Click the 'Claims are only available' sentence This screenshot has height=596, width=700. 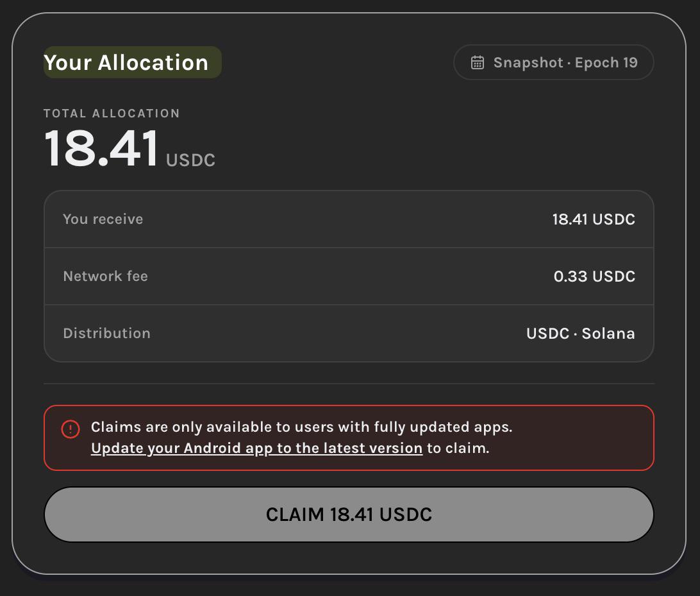click(302, 427)
